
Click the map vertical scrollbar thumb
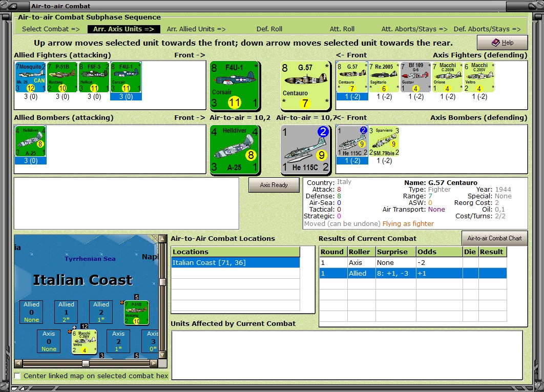pyautogui.click(x=162, y=282)
